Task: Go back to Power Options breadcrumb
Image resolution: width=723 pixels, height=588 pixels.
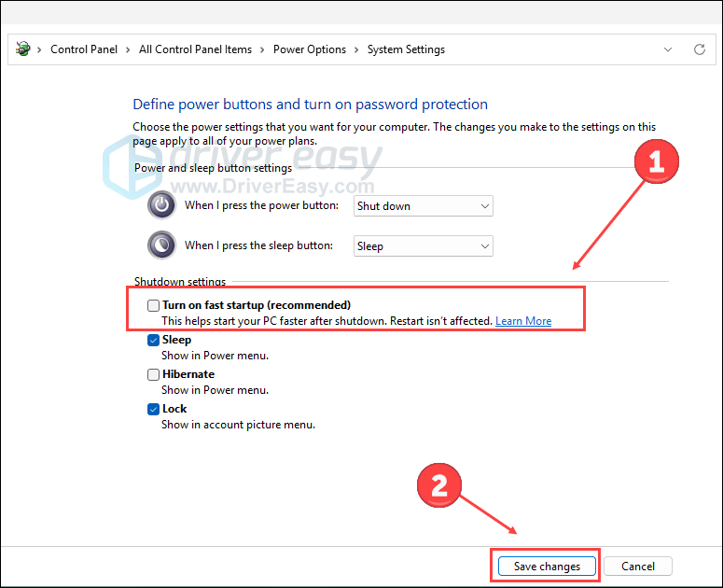Action: coord(309,49)
